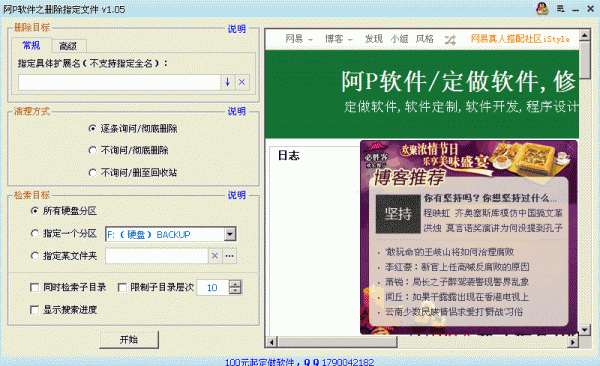Open the 云南少数民族 article link
600x366 pixels.
click(454, 312)
